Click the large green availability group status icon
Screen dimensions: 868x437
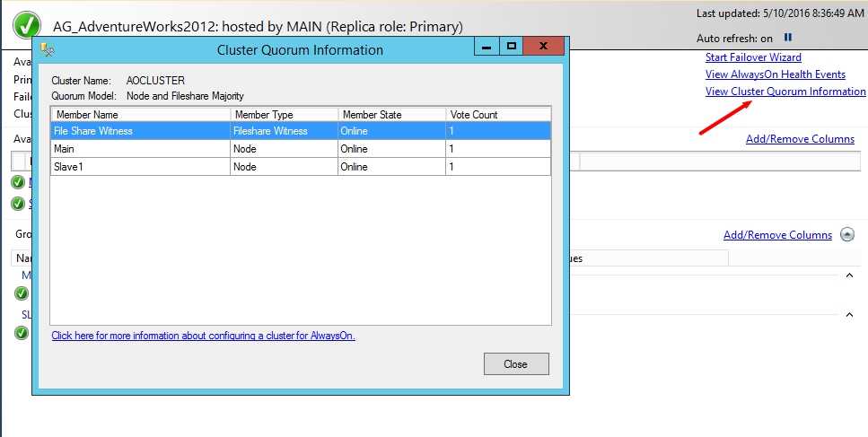[x=27, y=25]
